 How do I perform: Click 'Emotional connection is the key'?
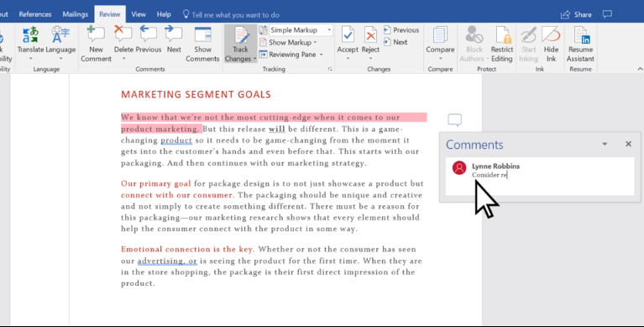tap(187, 250)
